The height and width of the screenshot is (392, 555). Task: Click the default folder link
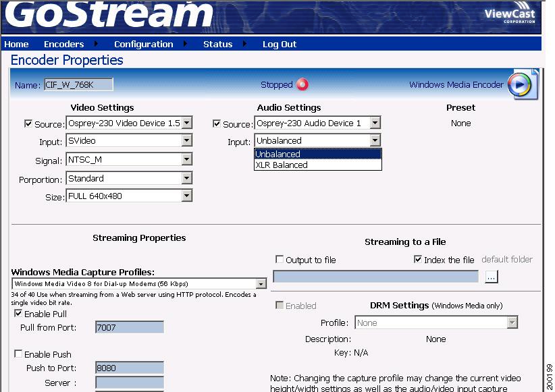[x=507, y=259]
